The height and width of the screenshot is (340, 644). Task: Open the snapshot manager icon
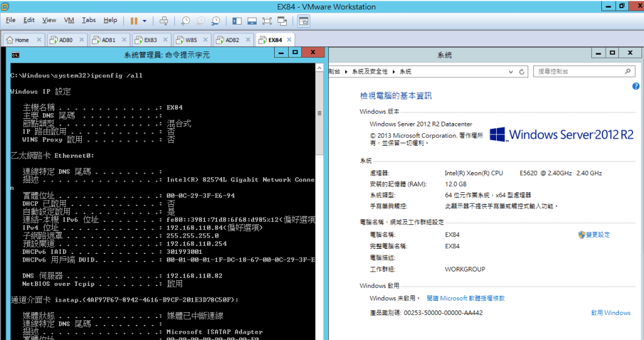pos(214,21)
